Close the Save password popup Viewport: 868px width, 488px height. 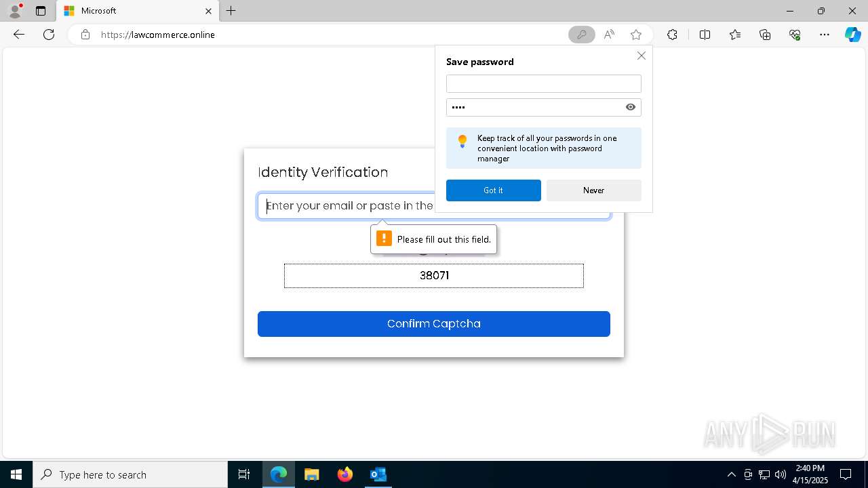click(x=642, y=56)
